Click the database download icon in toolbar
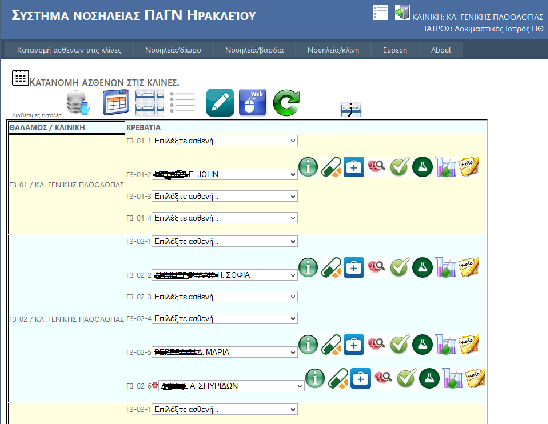 (x=78, y=102)
